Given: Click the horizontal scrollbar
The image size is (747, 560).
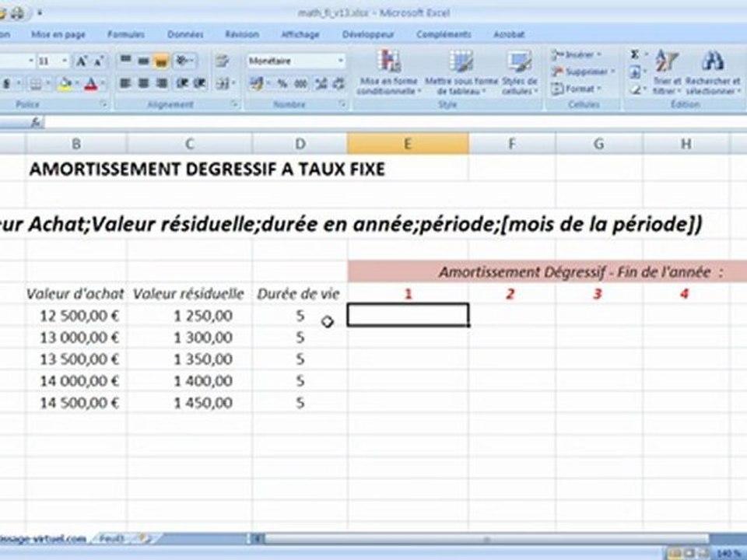Looking at the screenshot, I should [486, 539].
